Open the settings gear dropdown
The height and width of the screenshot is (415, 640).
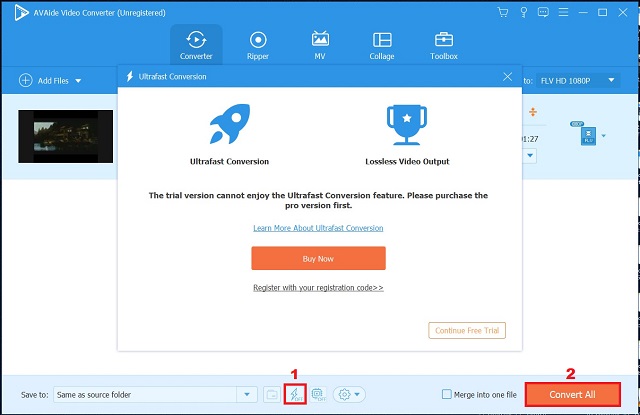[349, 395]
